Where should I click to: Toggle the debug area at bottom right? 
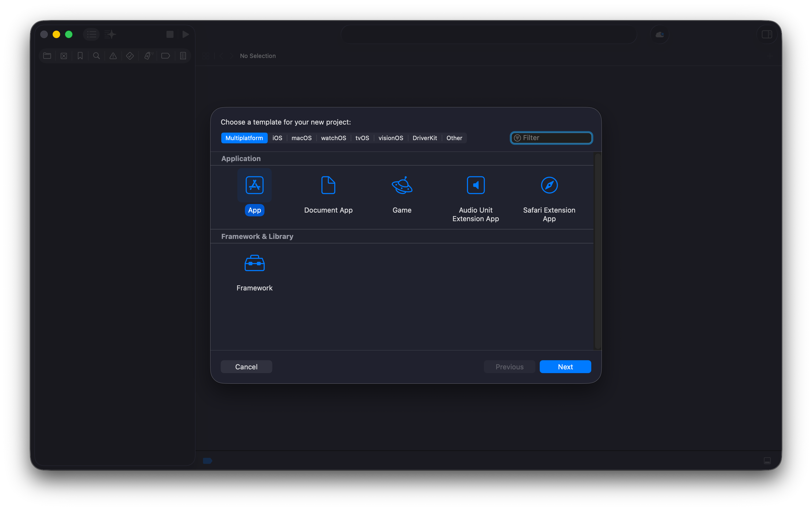pos(767,461)
